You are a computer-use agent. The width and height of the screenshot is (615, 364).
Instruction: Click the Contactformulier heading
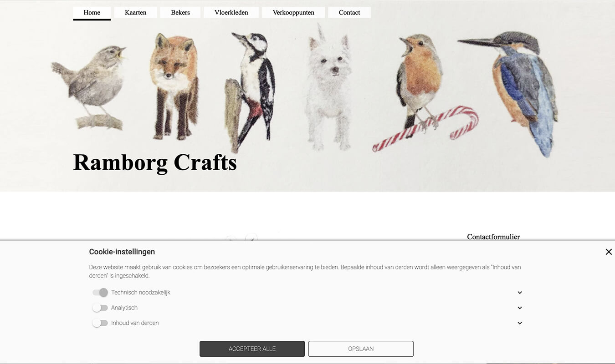pyautogui.click(x=493, y=237)
